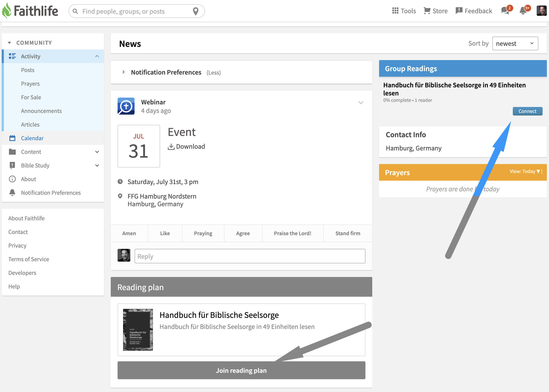Click the Feedback flag icon
This screenshot has height=392, width=549.
coord(459,11)
